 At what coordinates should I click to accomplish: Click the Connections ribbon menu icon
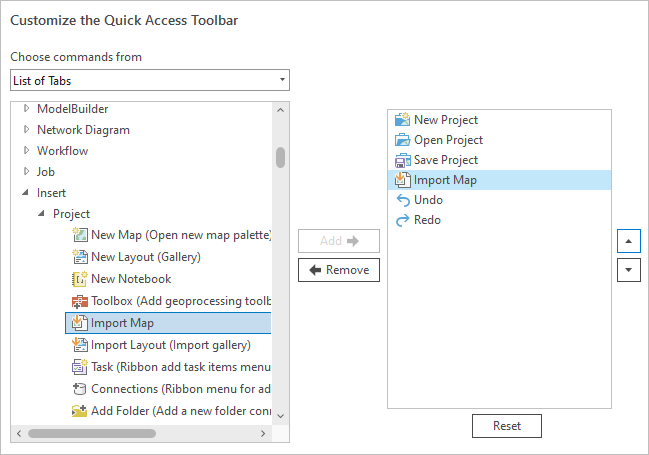tap(80, 389)
